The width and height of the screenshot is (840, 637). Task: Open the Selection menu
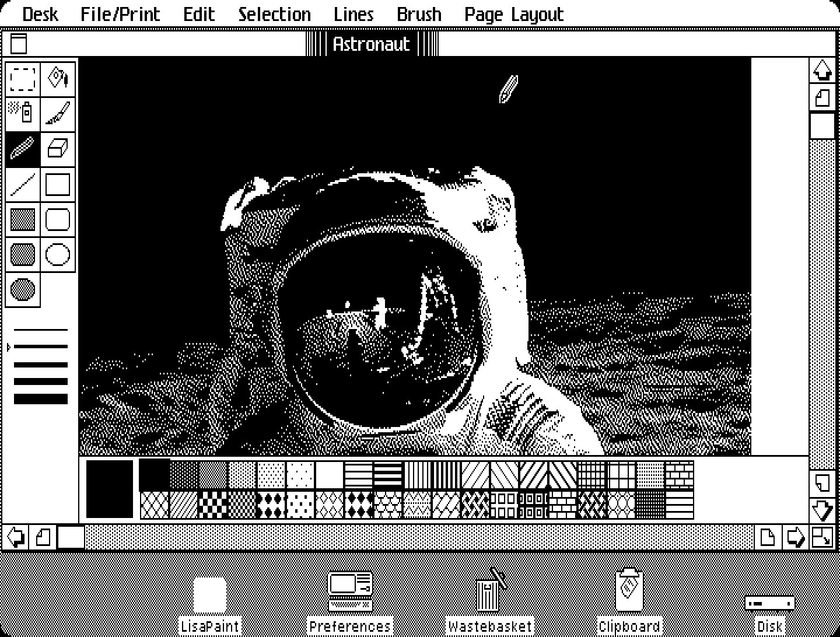pos(274,14)
